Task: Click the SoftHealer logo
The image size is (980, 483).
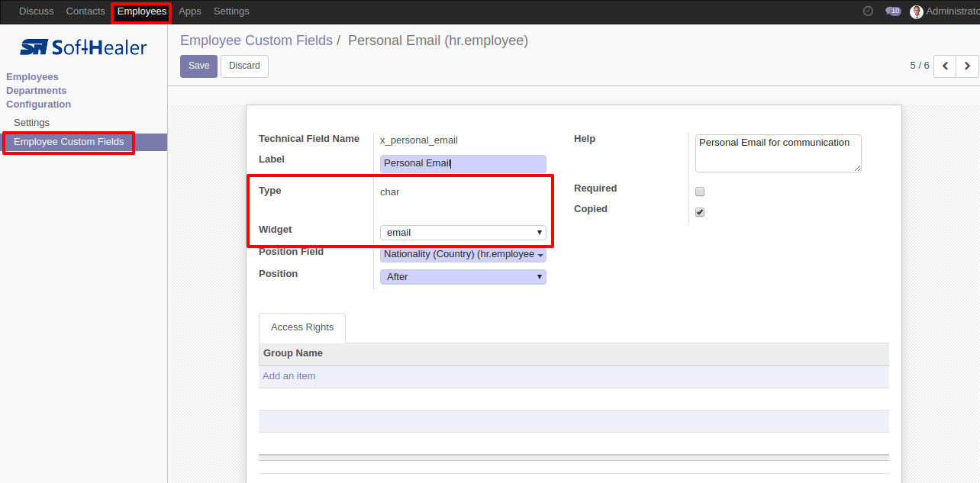Action: [83, 47]
